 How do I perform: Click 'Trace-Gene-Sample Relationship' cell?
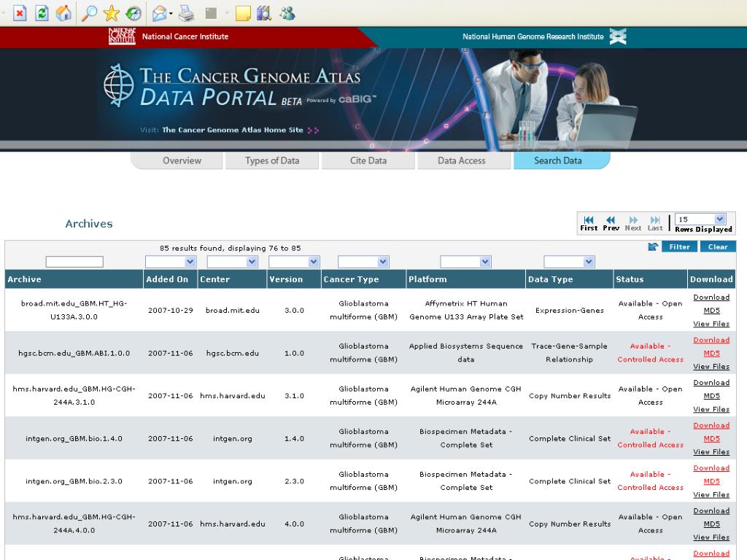click(x=569, y=353)
